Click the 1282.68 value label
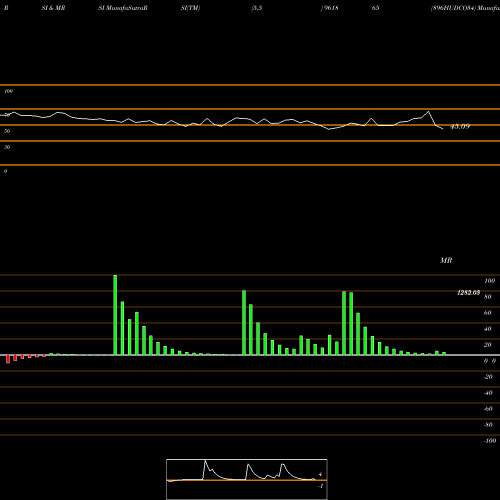Viewport: 500px width, 500px height. coord(468,293)
